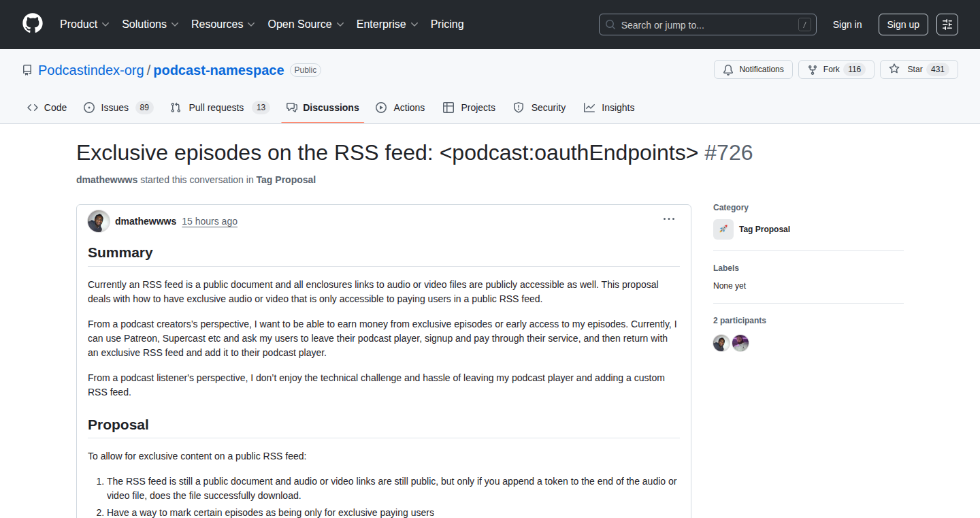Click the rocket category icon in sidebar

pos(723,229)
